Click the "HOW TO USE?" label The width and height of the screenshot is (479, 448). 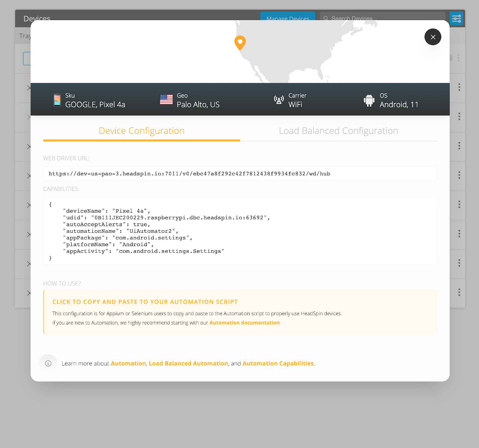tap(62, 284)
